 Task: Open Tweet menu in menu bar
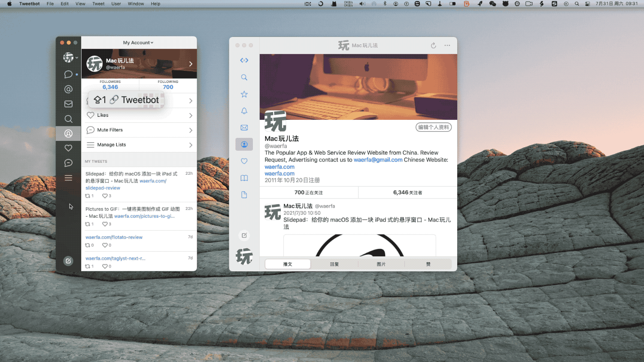coord(98,4)
